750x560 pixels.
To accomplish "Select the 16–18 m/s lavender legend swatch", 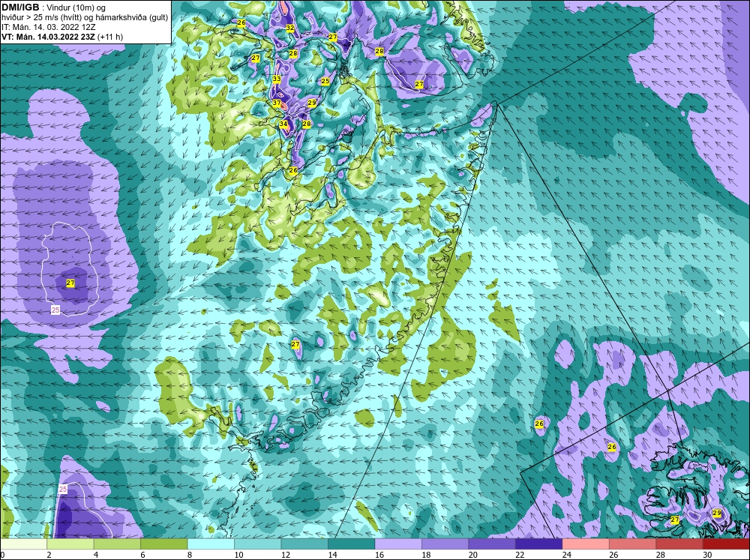I will tap(398, 544).
